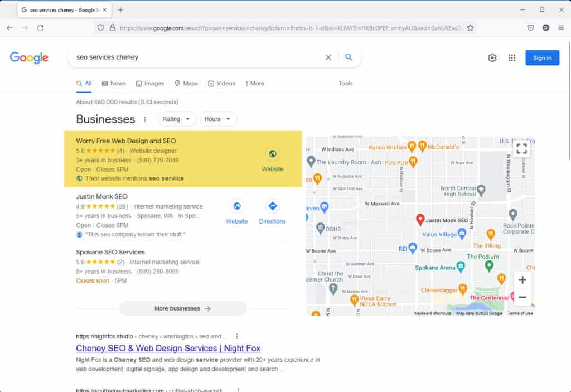The width and height of the screenshot is (571, 392).
Task: Open the Firefox hamburger menu
Action: (x=561, y=28)
